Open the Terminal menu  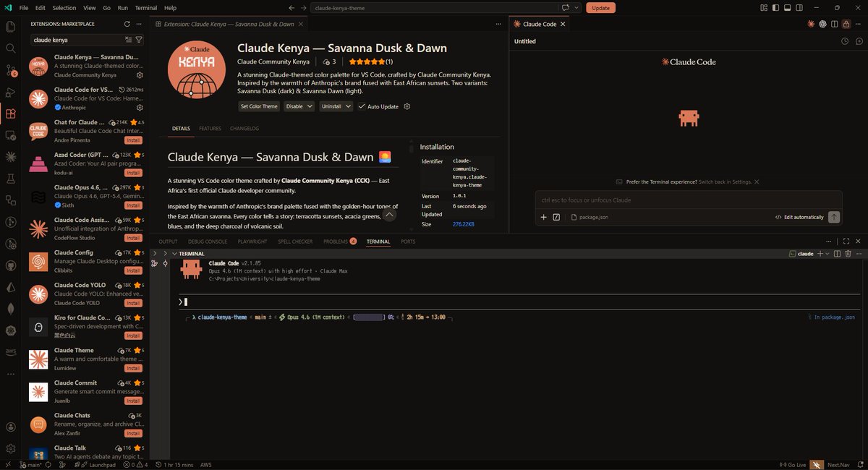pyautogui.click(x=145, y=8)
